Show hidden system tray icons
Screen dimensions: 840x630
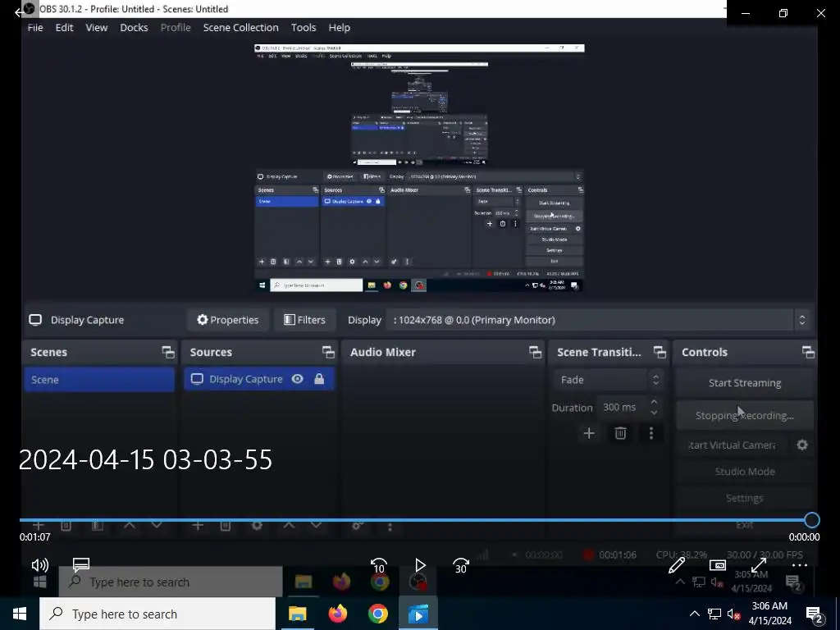pyautogui.click(x=694, y=614)
